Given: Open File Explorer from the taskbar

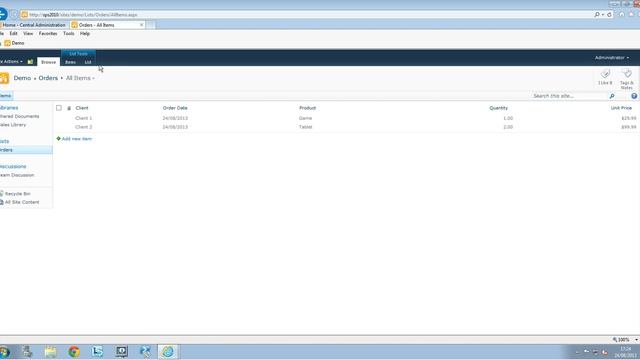Looking at the screenshot, I should click(51, 351).
